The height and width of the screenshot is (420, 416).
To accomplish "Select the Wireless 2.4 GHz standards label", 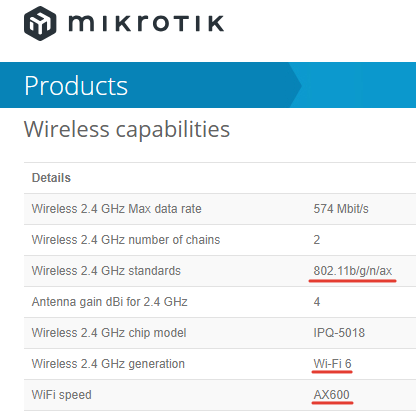I will pyautogui.click(x=106, y=271).
